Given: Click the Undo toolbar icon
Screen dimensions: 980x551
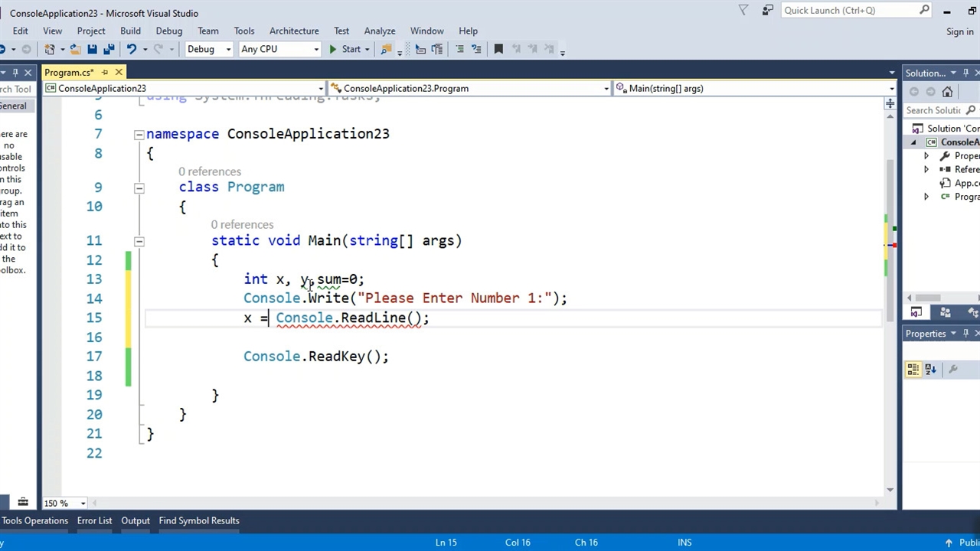Looking at the screenshot, I should pos(132,49).
